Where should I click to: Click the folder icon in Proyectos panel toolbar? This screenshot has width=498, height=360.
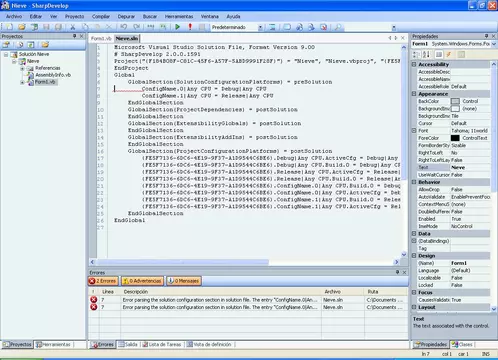tap(45, 45)
